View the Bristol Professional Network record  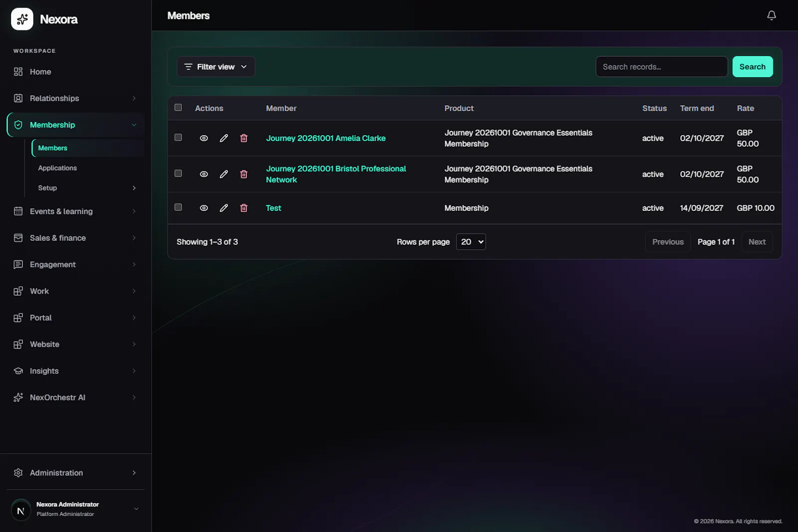point(204,174)
